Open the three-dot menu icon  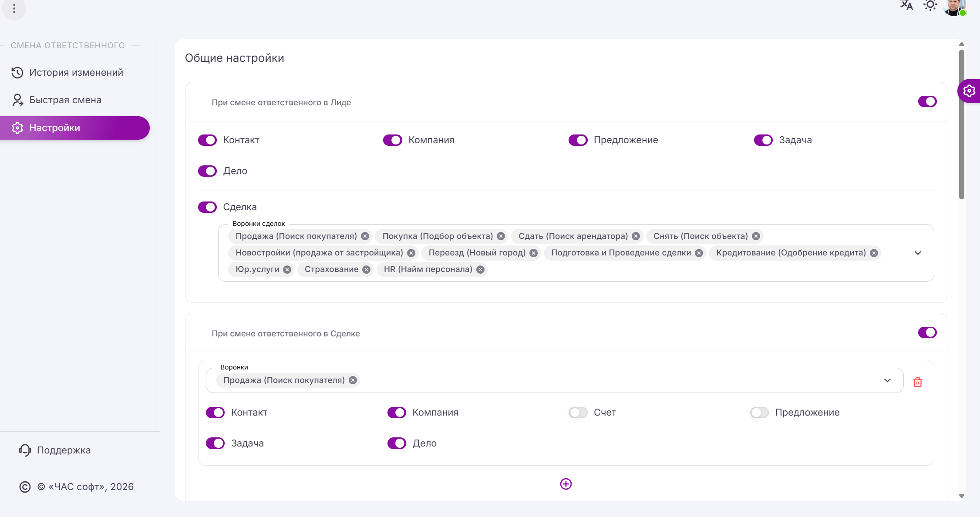tap(14, 8)
